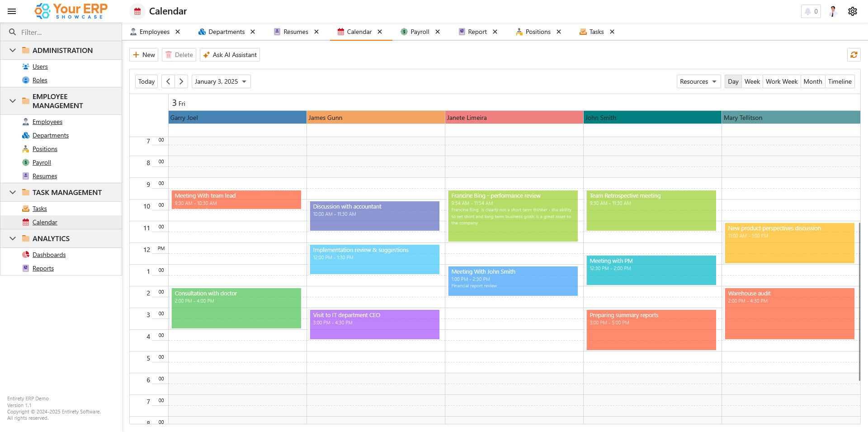Switch calendar to Month view
Image resolution: width=868 pixels, height=432 pixels.
click(812, 81)
